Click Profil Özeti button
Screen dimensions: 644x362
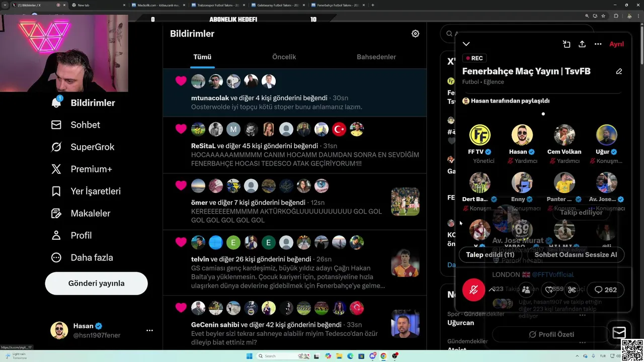[x=551, y=334]
